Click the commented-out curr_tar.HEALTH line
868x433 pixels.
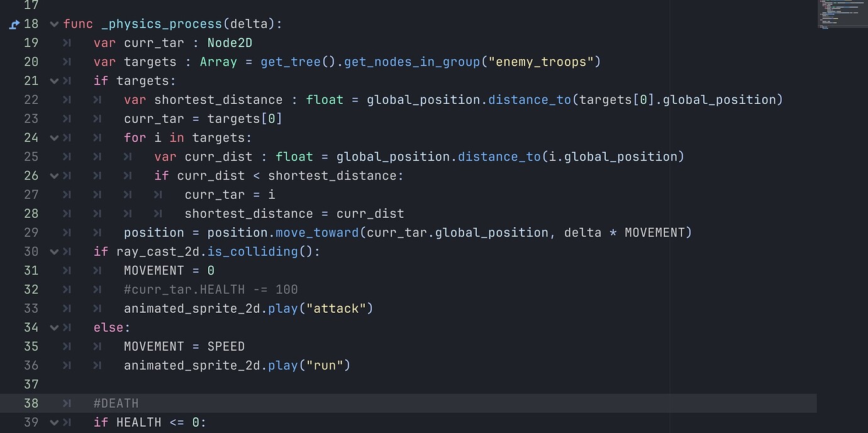211,290
